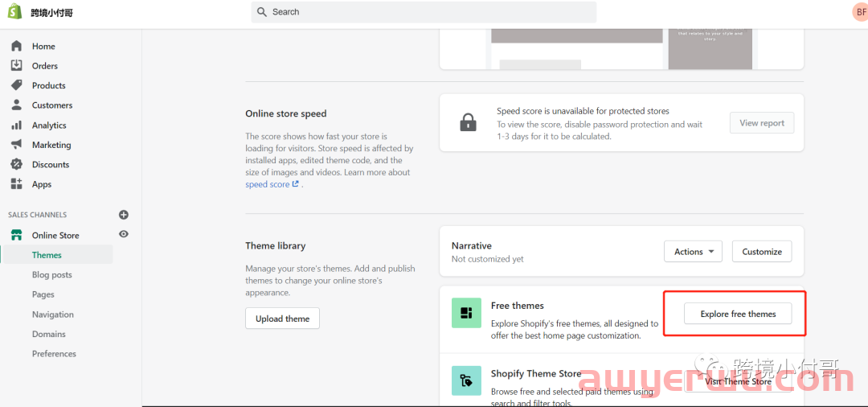Screen dimensions: 868x407
Task: Click the Theme library heading
Action: pyautogui.click(x=276, y=246)
